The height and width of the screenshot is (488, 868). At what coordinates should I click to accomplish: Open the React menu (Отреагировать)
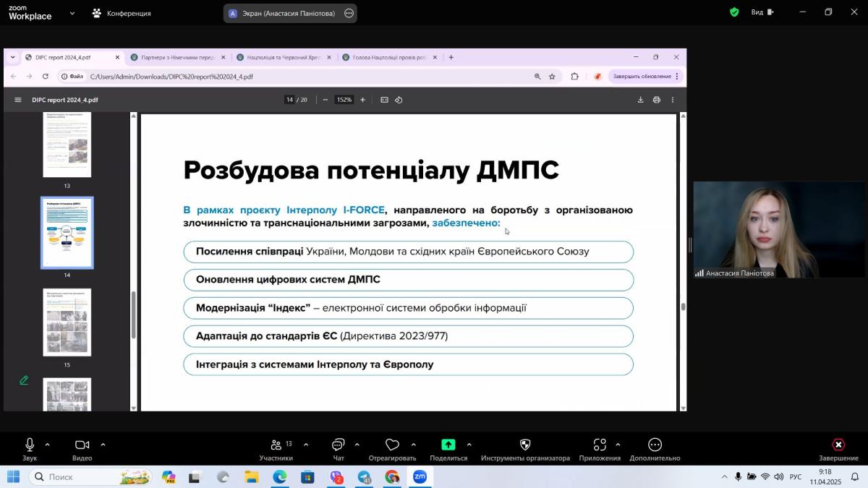click(392, 445)
